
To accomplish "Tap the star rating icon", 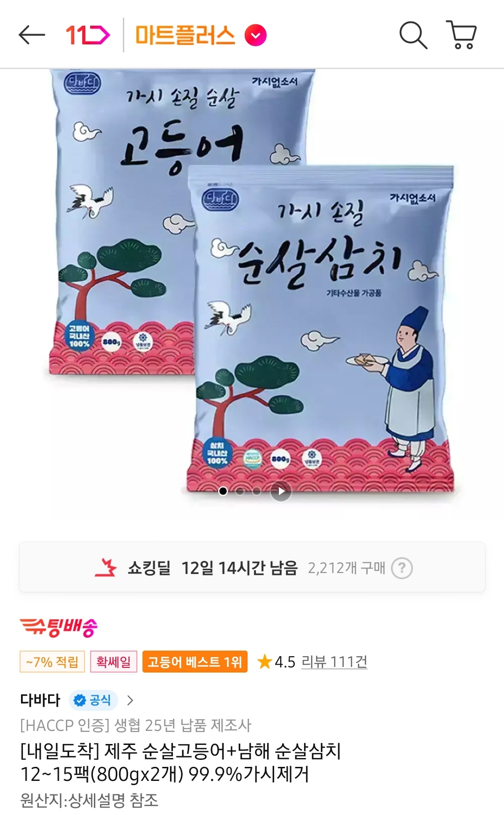I will [264, 661].
